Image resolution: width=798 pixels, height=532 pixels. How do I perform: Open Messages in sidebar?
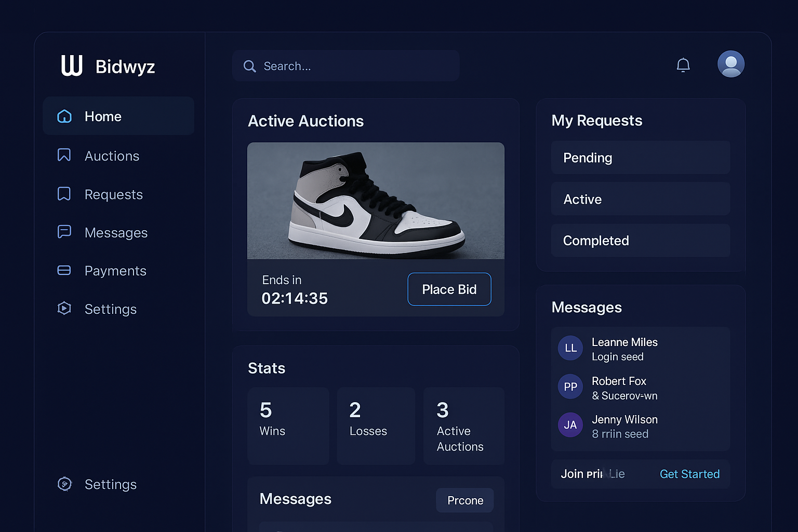pos(116,233)
